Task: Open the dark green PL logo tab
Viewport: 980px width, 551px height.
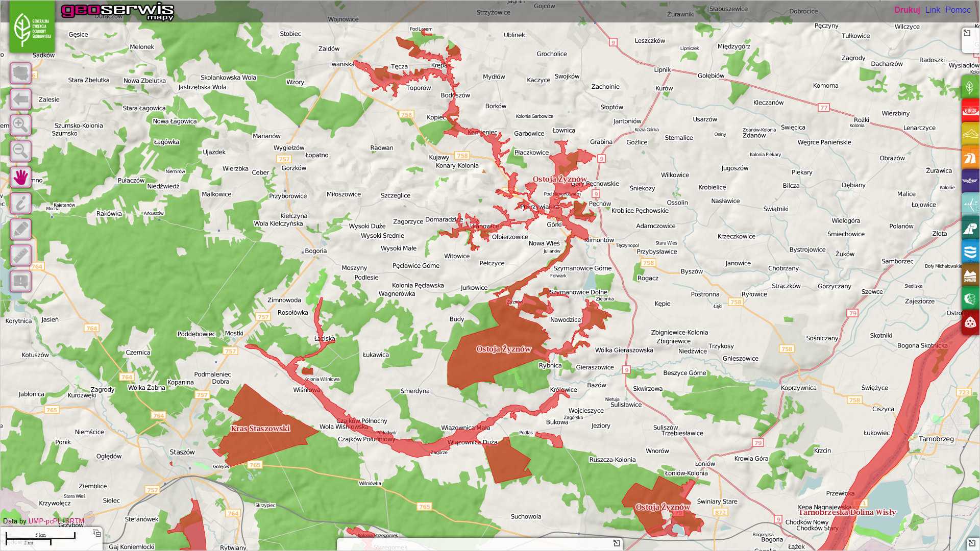Action: pyautogui.click(x=970, y=228)
